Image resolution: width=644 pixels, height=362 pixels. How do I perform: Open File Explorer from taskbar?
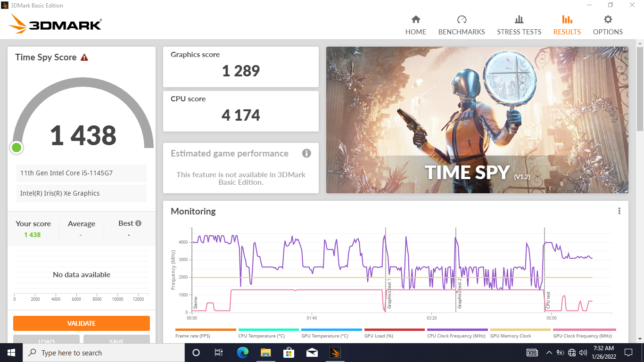[x=265, y=353]
